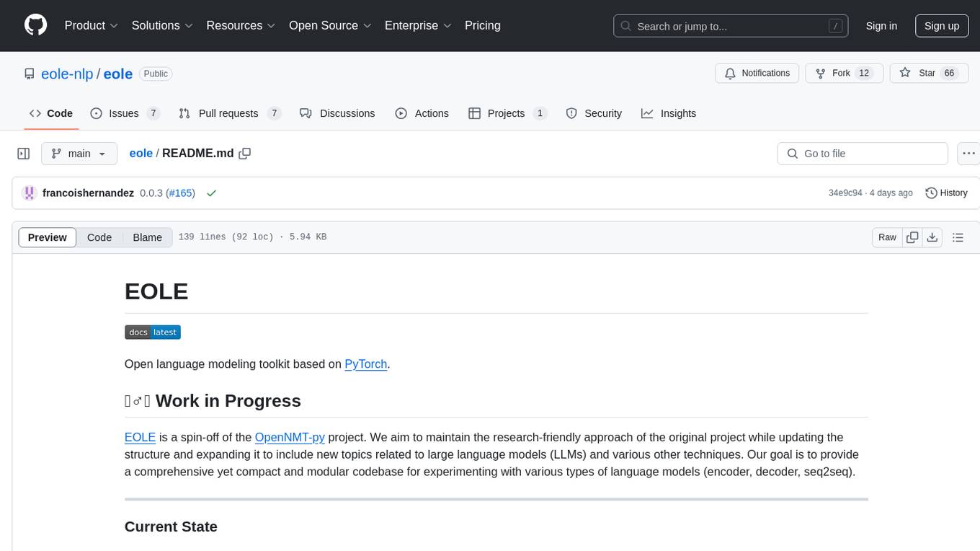Switch to the Code tab
The height and width of the screenshot is (551, 980).
pos(51,113)
